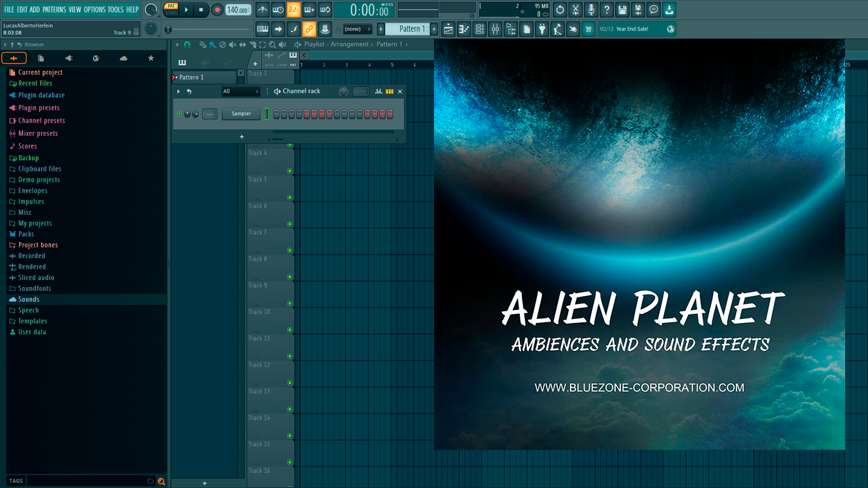Expand the Packs folder in browser
The width and height of the screenshot is (868, 488).
point(26,234)
